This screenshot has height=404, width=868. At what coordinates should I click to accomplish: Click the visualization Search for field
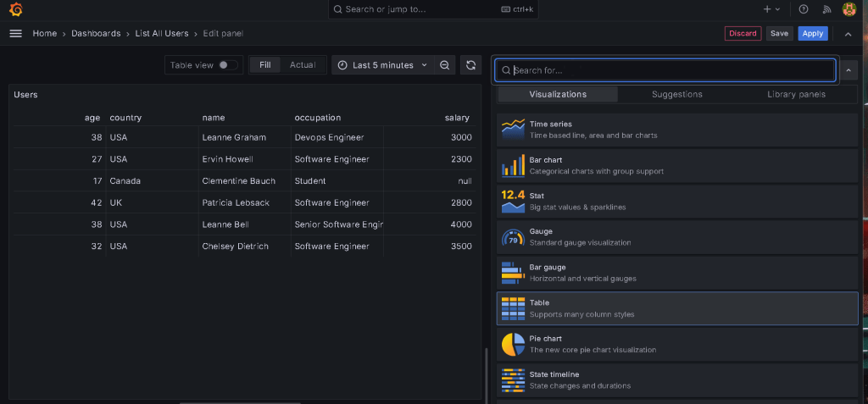[x=665, y=70]
